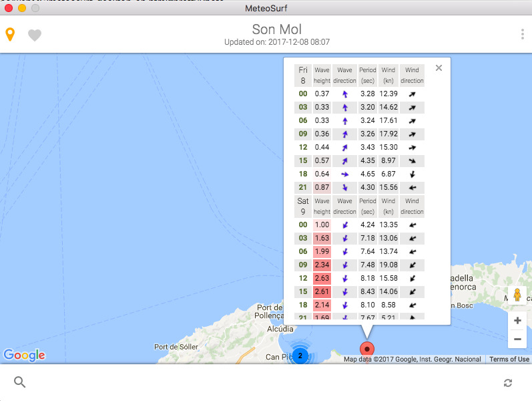Click wind direction arrow for Friday 12h
Viewport: 532px width, 401px height.
[x=413, y=148]
